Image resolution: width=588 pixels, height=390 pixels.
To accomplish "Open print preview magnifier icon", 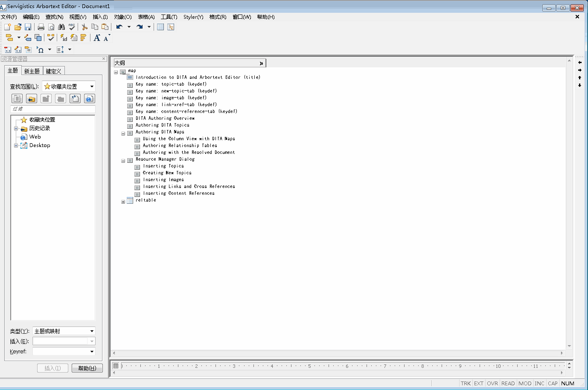I will tap(51, 27).
